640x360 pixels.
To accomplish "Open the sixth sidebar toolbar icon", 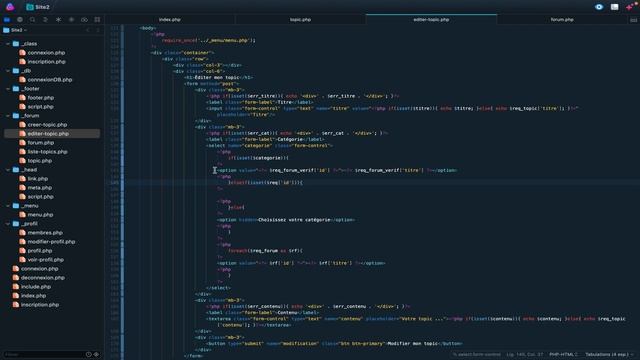I will (x=71, y=20).
